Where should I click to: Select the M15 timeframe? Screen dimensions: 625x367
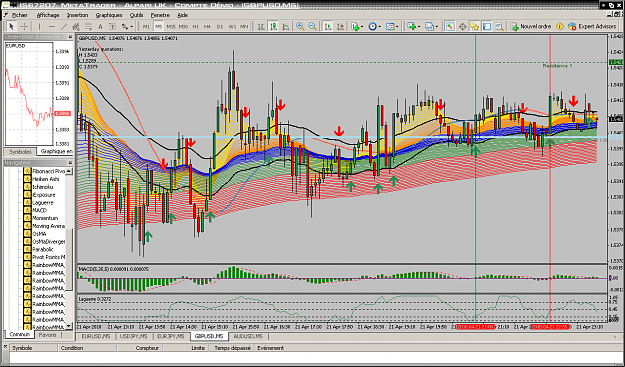click(171, 27)
